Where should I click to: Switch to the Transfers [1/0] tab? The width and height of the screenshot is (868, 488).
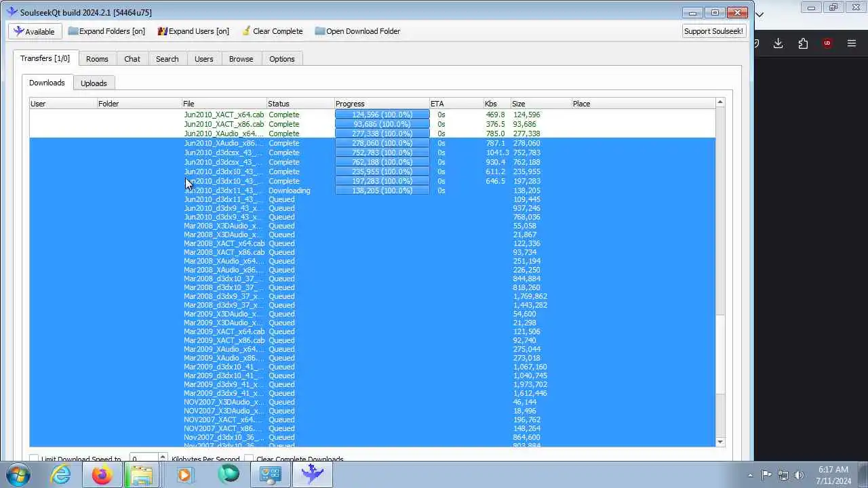pyautogui.click(x=45, y=58)
